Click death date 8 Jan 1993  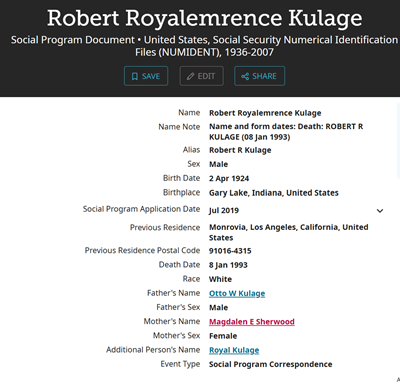228,265
